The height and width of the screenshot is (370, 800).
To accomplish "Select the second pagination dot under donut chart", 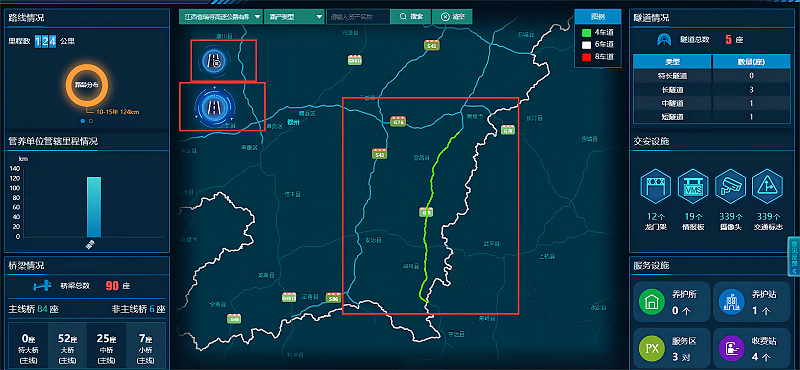I will click(91, 121).
